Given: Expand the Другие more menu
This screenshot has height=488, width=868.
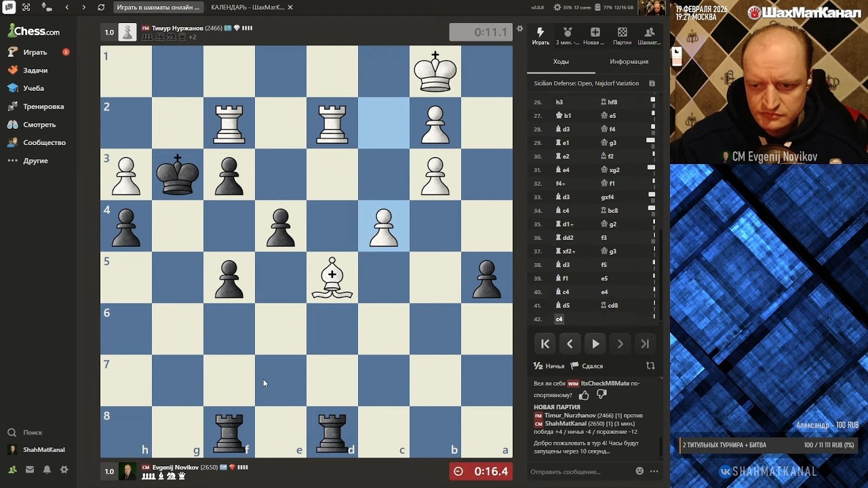Looking at the screenshot, I should click(35, 161).
